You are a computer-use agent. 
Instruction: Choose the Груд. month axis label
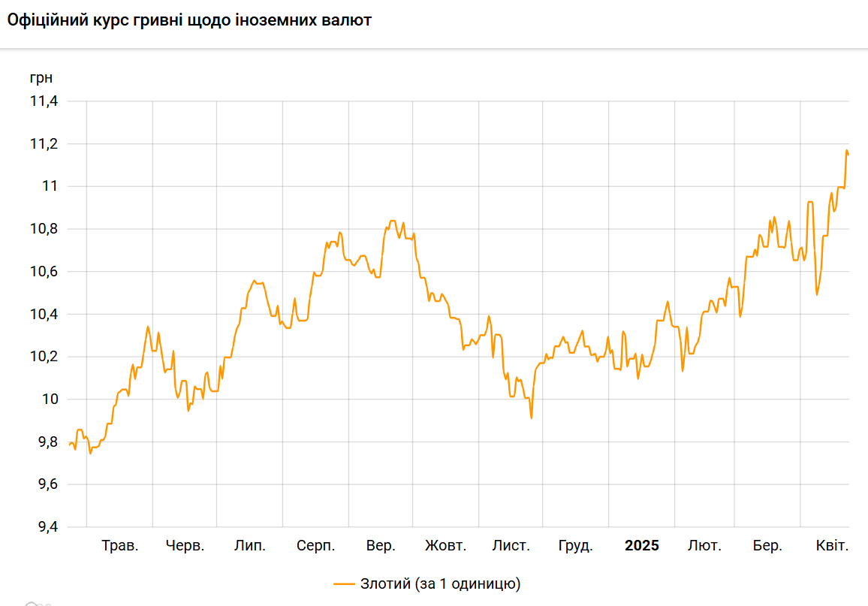(576, 546)
